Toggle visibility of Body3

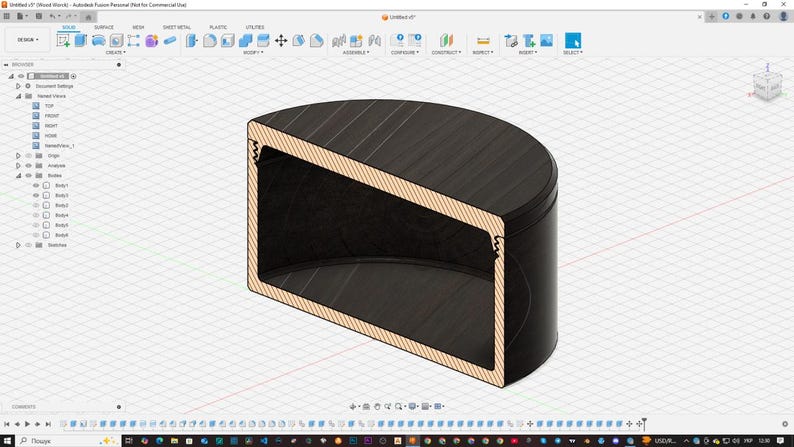(x=36, y=195)
